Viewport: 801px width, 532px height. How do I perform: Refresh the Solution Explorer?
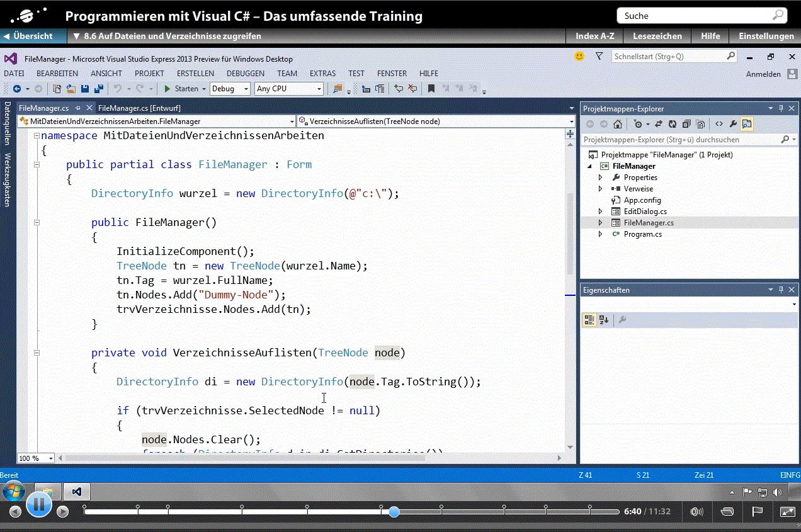[673, 124]
